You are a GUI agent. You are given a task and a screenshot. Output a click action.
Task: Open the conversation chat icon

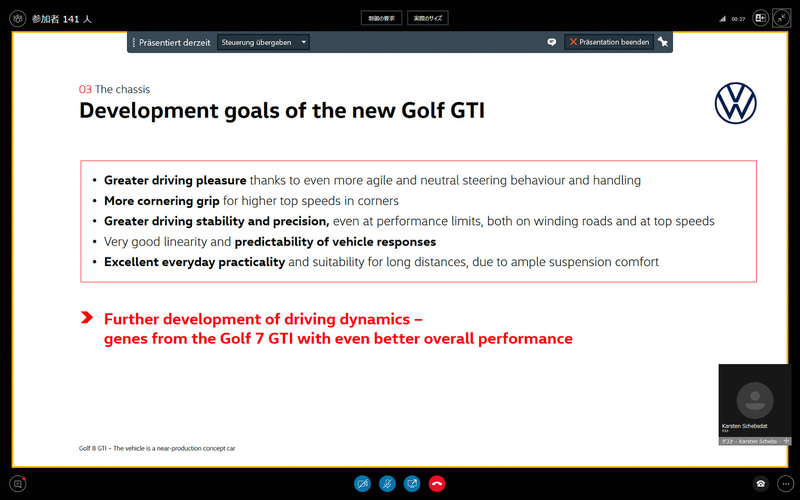(x=18, y=483)
